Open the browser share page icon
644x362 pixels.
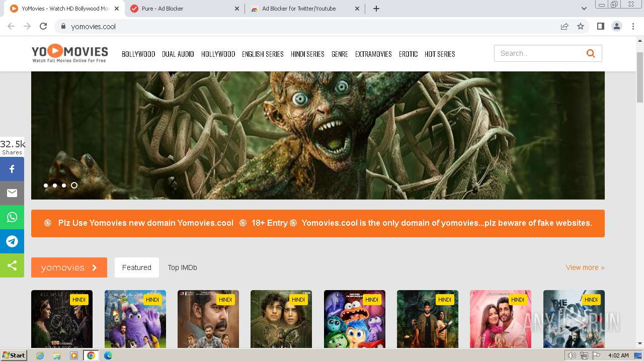[565, 26]
